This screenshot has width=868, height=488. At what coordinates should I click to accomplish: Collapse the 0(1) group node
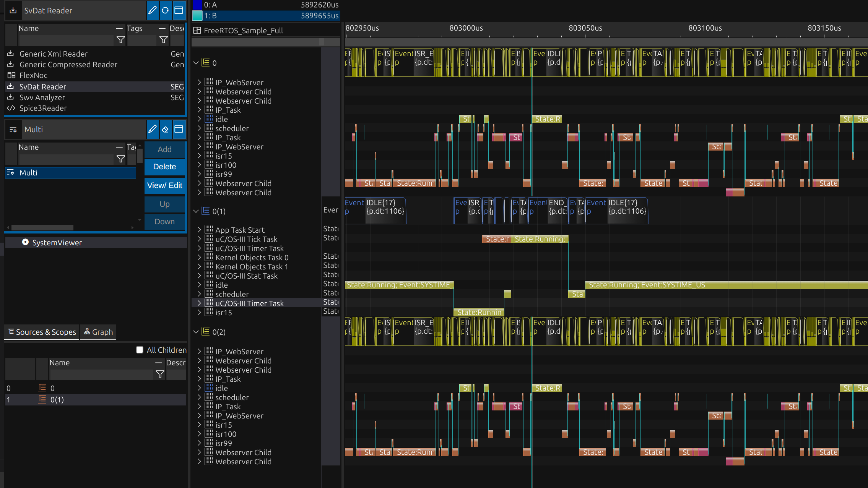196,211
